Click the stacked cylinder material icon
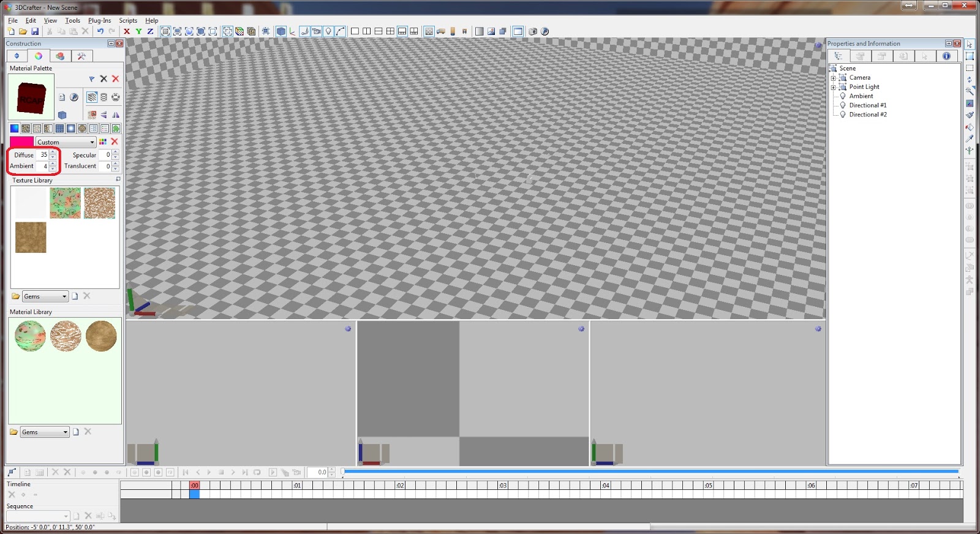Image resolution: width=980 pixels, height=534 pixels. pos(104,97)
